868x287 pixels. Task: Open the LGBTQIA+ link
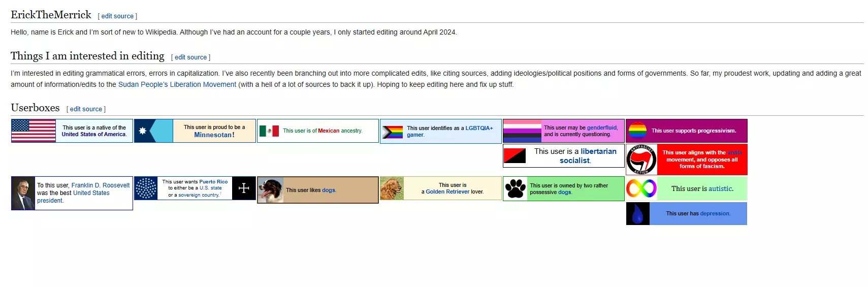tap(479, 128)
